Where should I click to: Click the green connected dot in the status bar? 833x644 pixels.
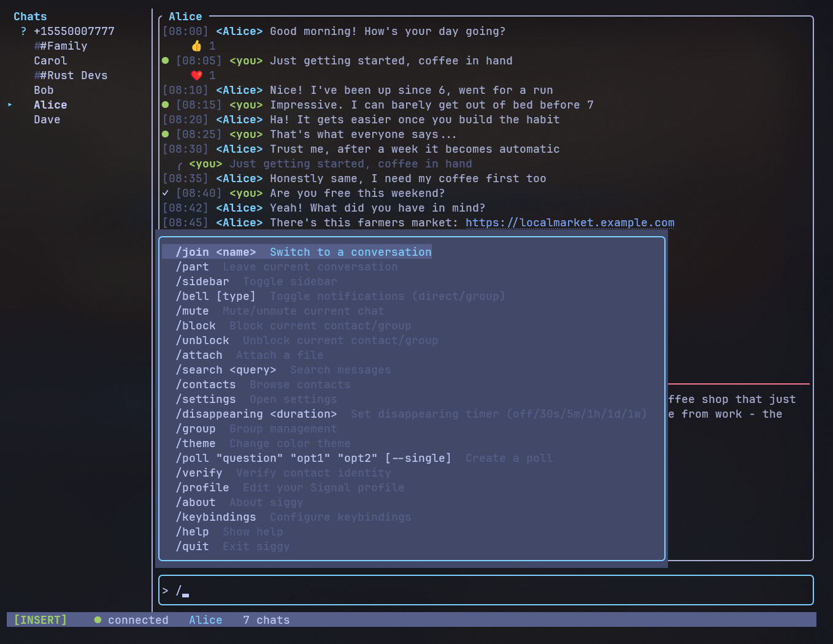[97, 619]
